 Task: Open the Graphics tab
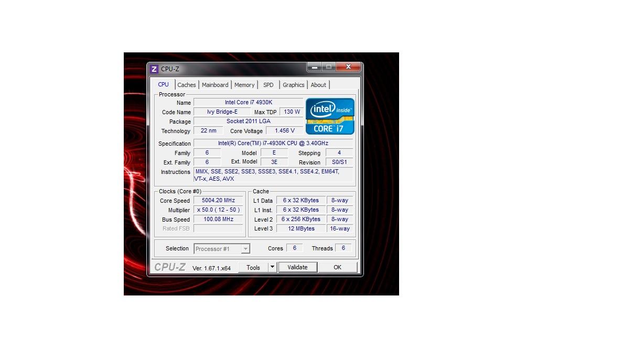pyautogui.click(x=294, y=85)
